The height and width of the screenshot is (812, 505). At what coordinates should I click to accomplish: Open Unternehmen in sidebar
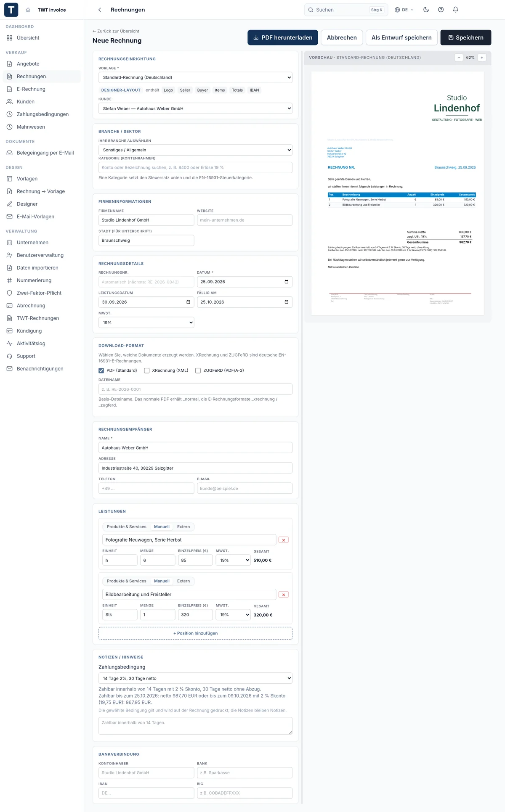click(x=42, y=243)
